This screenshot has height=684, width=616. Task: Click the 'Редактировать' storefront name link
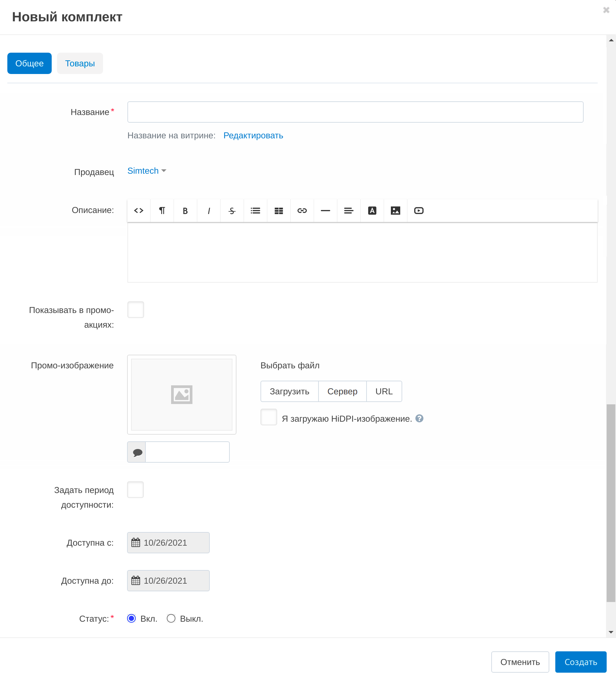pyautogui.click(x=253, y=136)
